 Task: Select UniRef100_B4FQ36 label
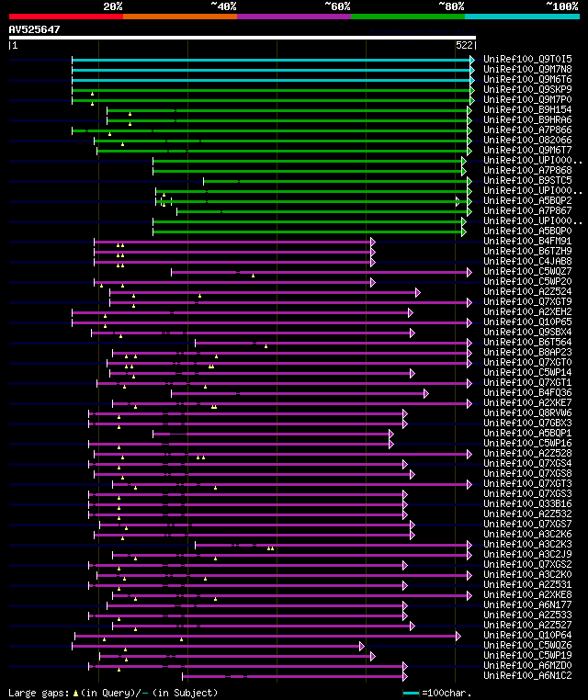pos(527,393)
